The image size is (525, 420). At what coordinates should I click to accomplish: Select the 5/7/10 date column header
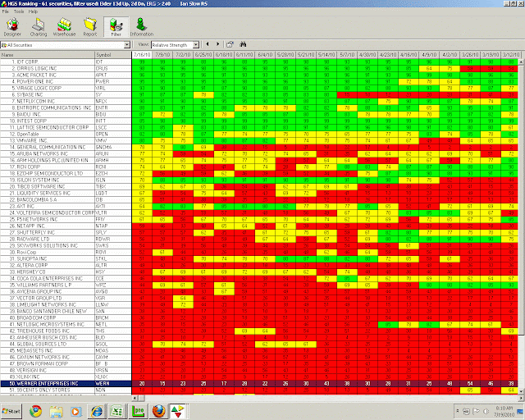click(x=347, y=55)
